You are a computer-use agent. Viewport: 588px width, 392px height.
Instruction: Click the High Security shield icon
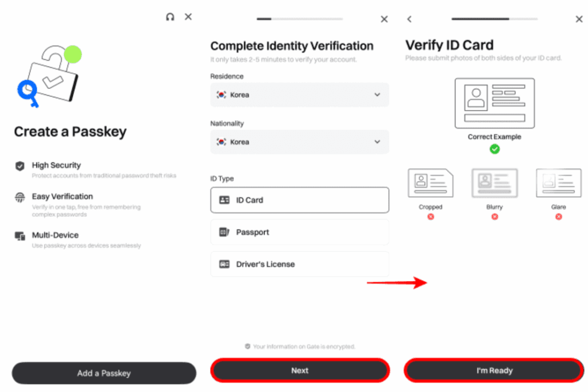point(20,166)
